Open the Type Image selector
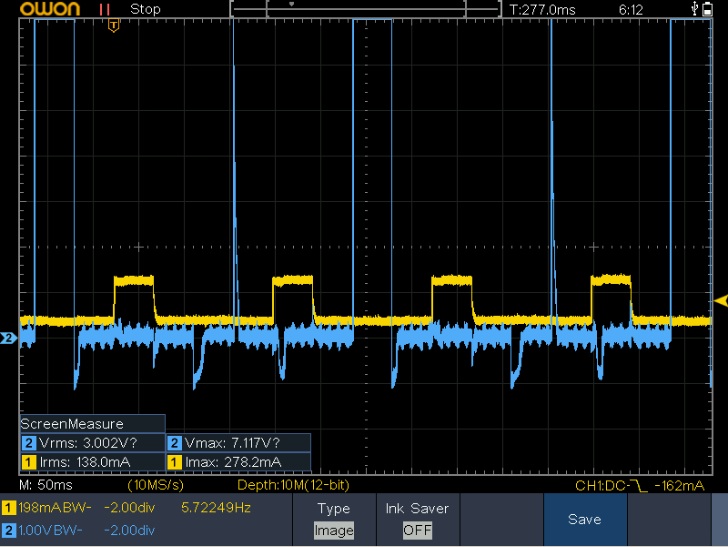Screen dimensions: 728x547 point(333,519)
